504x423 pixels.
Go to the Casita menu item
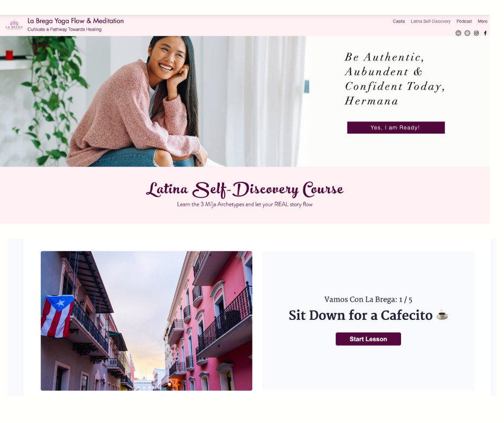click(x=398, y=21)
